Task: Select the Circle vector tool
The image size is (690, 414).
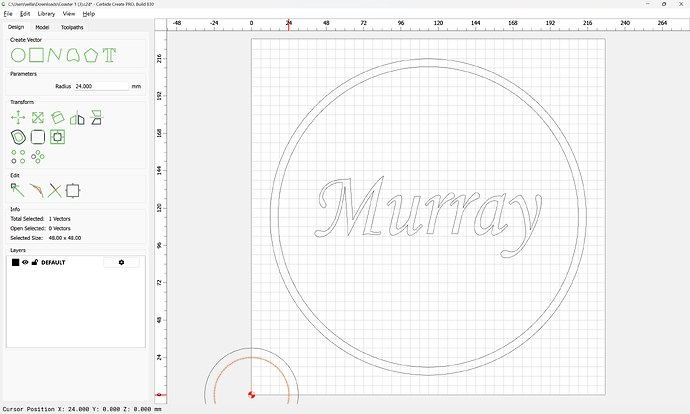Action: [18, 54]
